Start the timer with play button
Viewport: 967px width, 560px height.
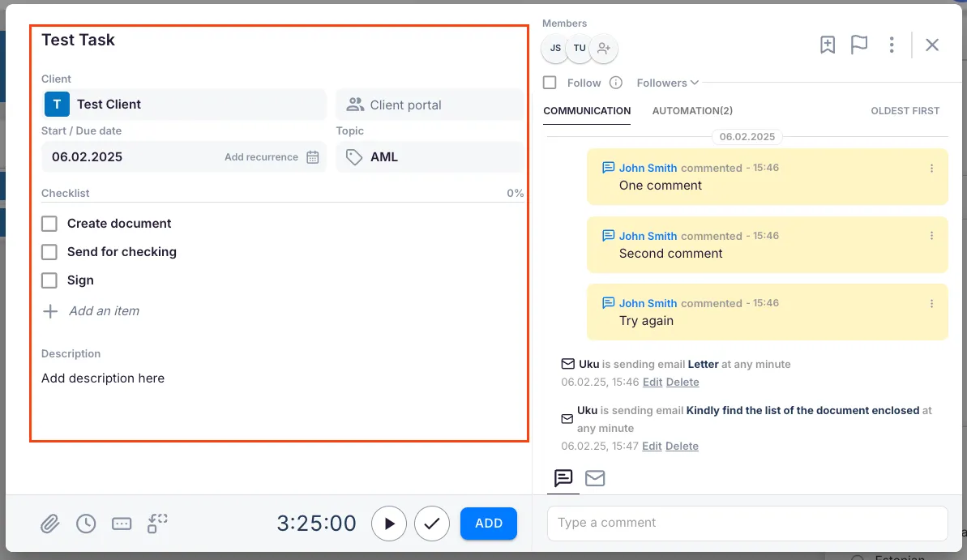(389, 524)
